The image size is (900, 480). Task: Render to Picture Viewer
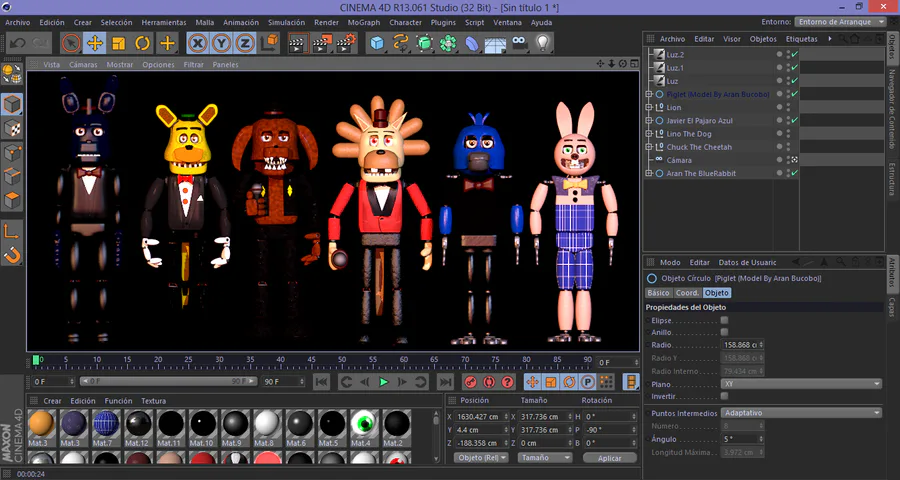click(x=322, y=43)
